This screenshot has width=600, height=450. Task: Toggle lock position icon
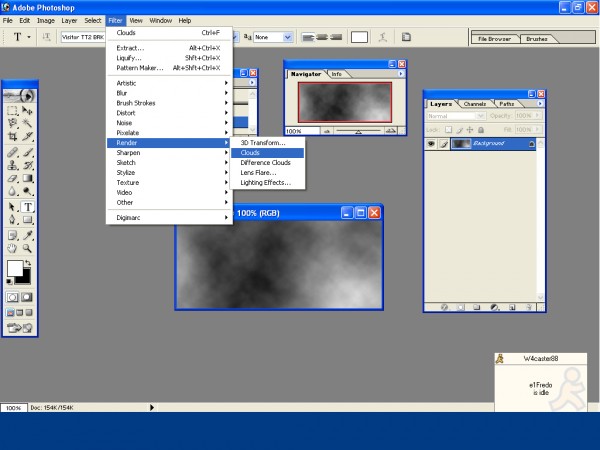tap(470, 130)
